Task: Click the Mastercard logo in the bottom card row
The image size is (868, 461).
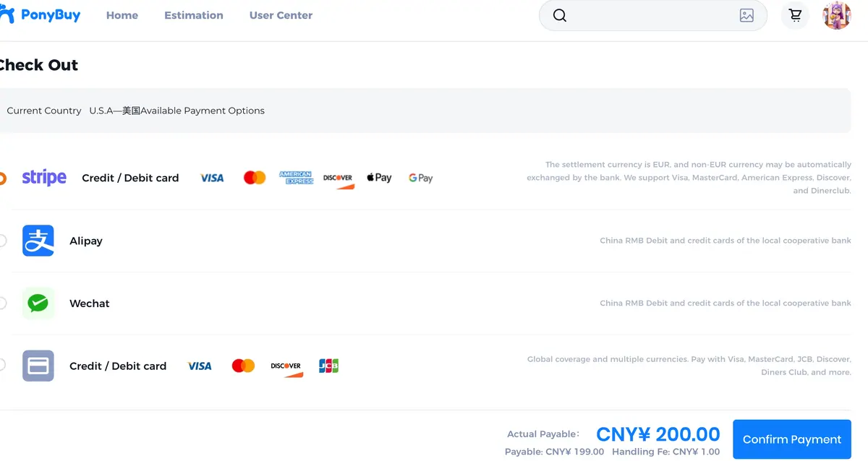Action: (243, 366)
